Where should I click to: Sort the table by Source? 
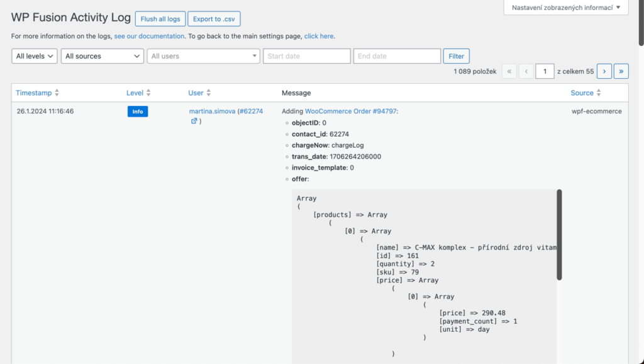coord(582,93)
